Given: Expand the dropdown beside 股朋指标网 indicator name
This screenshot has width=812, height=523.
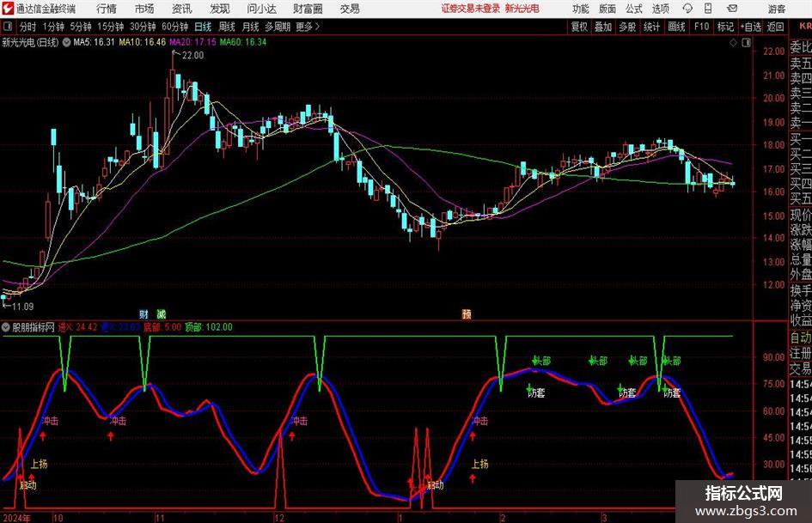Looking at the screenshot, I should (x=6, y=327).
